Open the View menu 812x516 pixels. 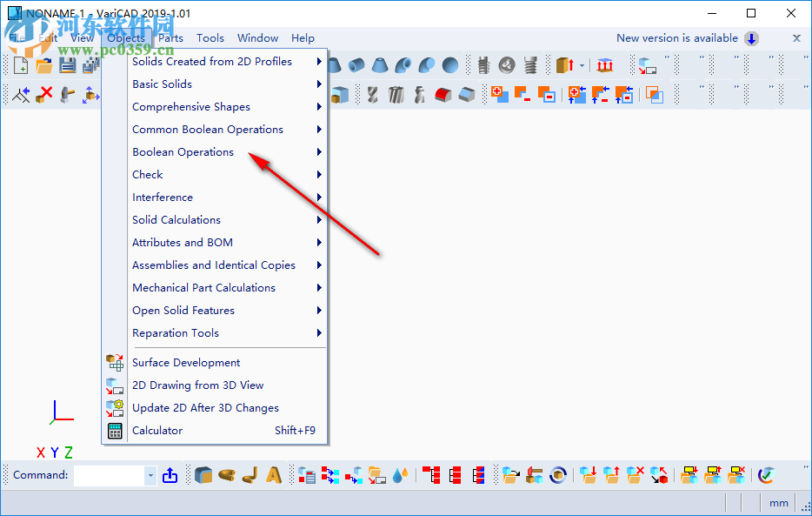[82, 37]
